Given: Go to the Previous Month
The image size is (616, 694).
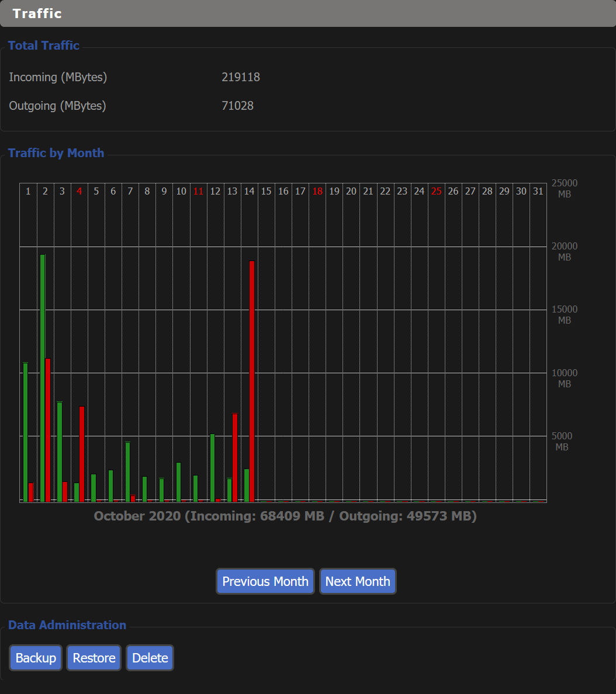Looking at the screenshot, I should [265, 581].
